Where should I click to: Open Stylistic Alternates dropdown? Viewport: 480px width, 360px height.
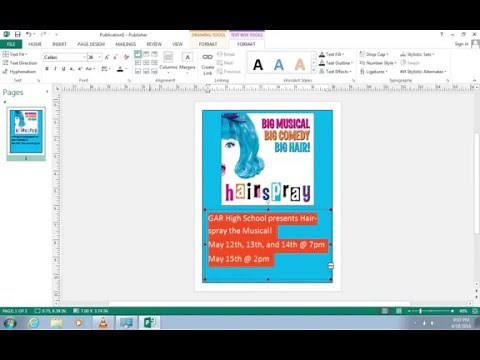click(423, 71)
